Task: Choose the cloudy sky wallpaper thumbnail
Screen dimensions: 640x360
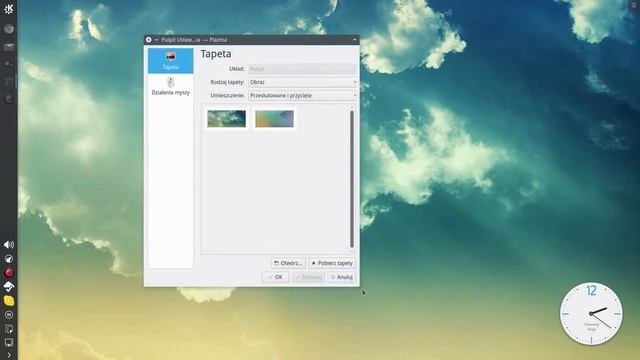Action: (227, 119)
